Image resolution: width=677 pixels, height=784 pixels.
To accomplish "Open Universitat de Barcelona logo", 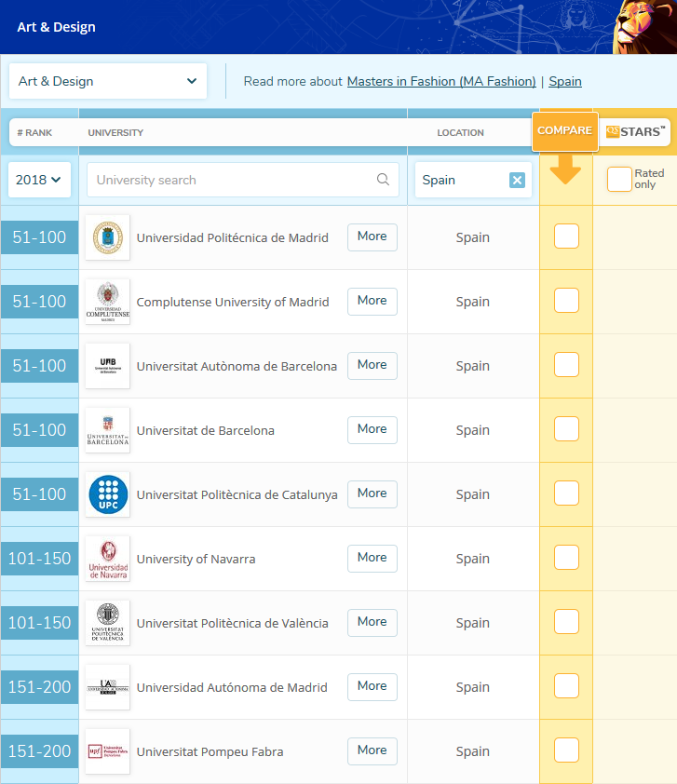I will (x=107, y=430).
